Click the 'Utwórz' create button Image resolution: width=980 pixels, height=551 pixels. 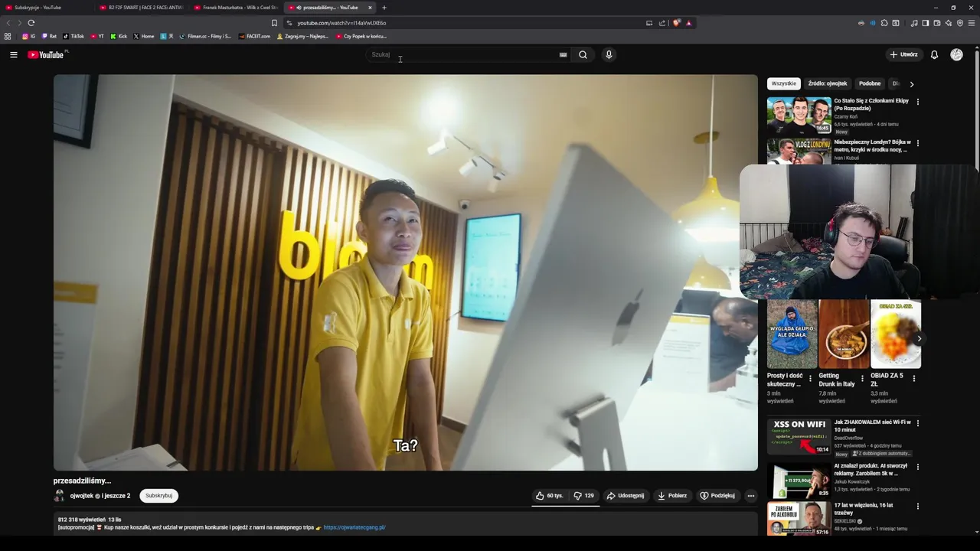click(x=903, y=54)
